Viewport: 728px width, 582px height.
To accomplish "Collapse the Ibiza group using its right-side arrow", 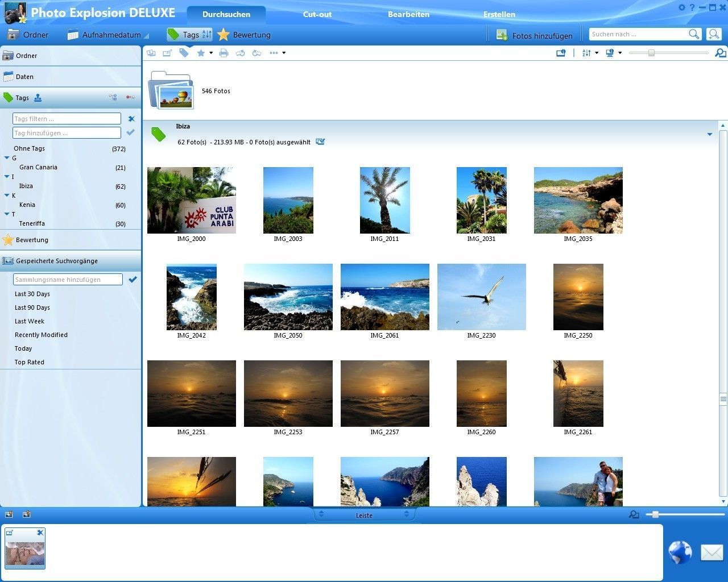I will [709, 135].
